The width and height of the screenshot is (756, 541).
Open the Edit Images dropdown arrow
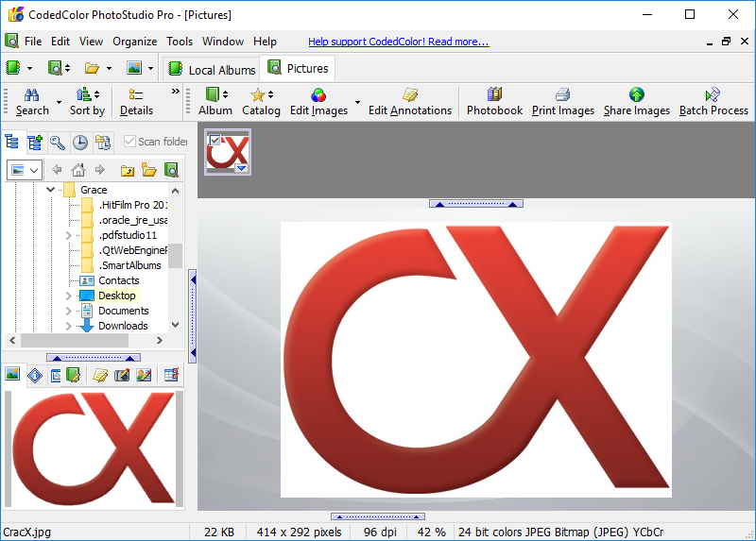tap(357, 102)
